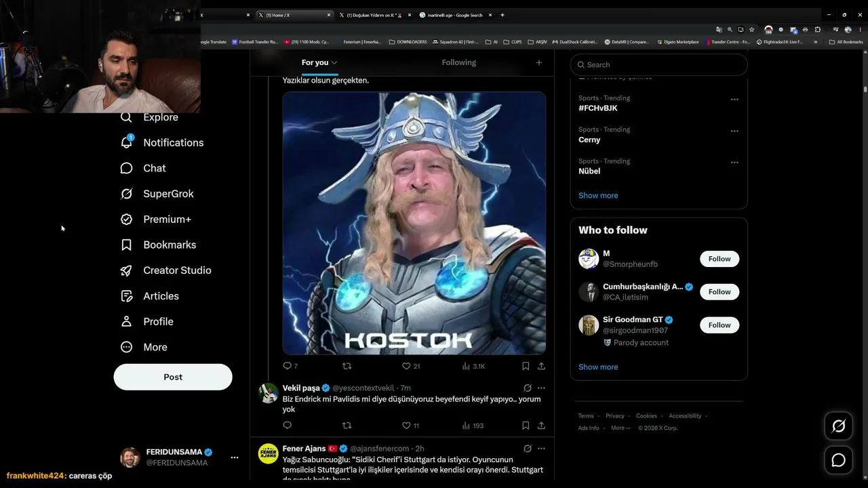Open the Cookies footer link

click(646, 416)
